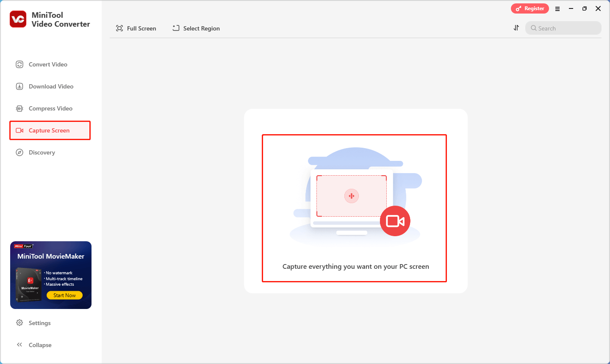Choose Full Screen capture mode
Screen dimensions: 610x364
[136, 28]
